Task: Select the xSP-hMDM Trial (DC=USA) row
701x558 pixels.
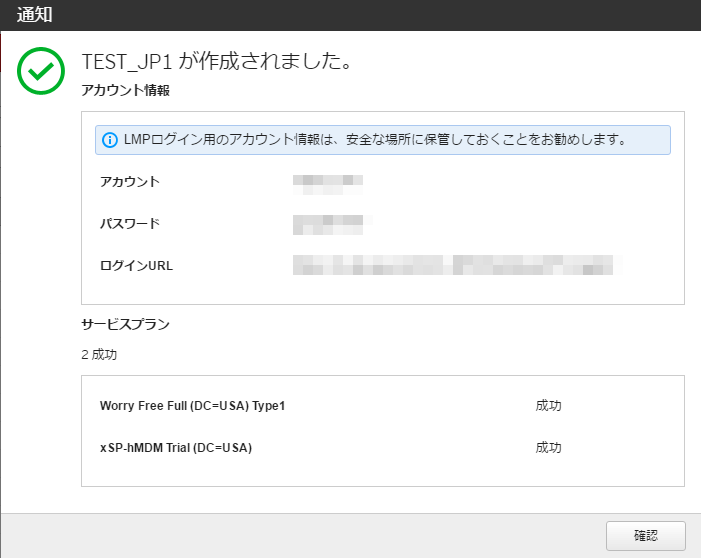Action: coord(176,448)
